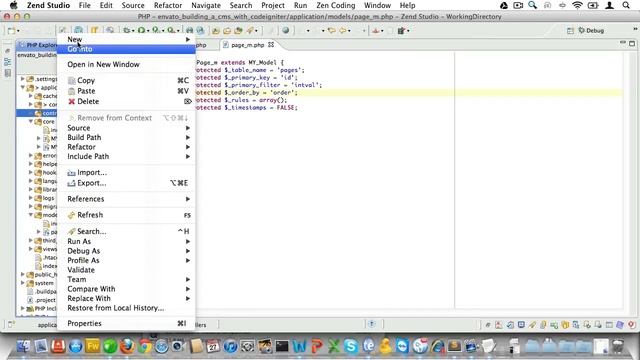Choose Delete from the context menu
The width and height of the screenshot is (640, 360).
[x=126, y=101]
